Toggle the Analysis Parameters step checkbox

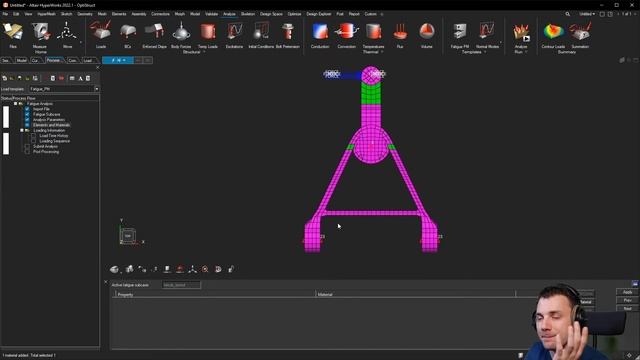click(x=27, y=120)
